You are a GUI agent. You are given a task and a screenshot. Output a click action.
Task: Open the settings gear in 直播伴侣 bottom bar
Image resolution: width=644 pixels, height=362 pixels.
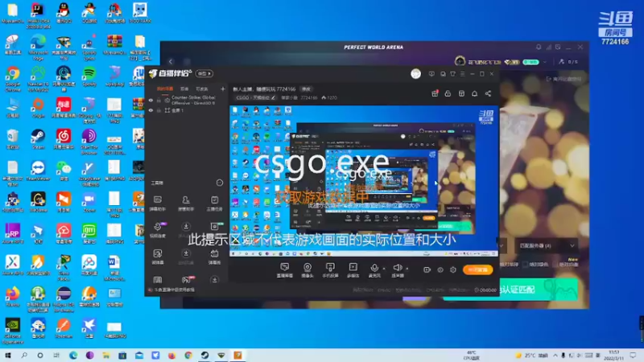coord(453,269)
